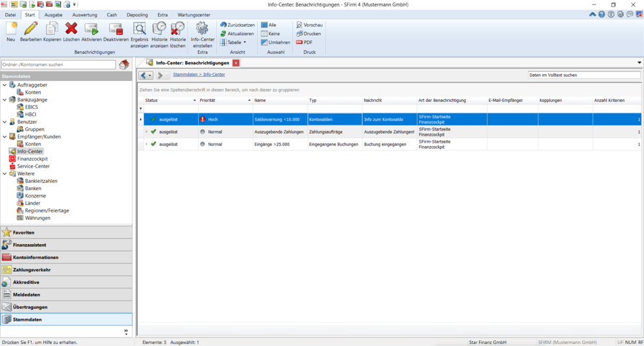644x346 pixels.
Task: Click the red Löschen icon
Action: pos(71,29)
